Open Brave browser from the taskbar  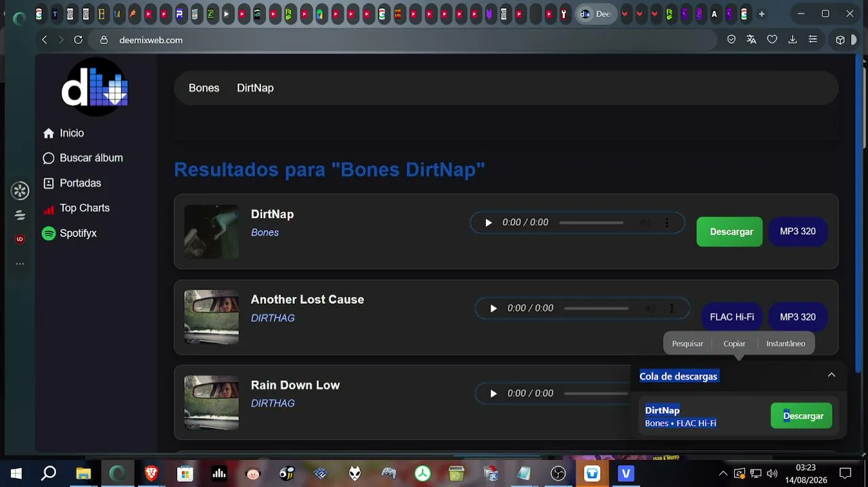tap(152, 473)
